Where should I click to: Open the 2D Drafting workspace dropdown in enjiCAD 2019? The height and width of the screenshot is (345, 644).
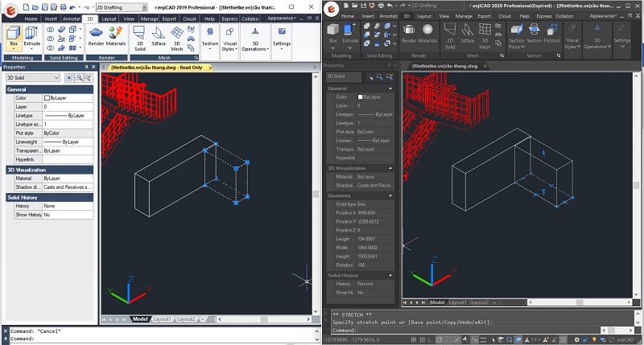145,7
